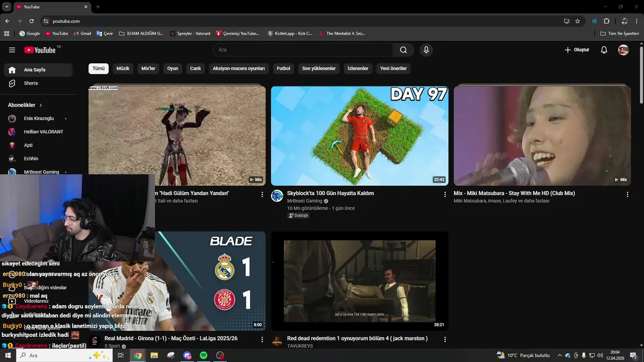Open options for Red dead redemtion video
This screenshot has width=644, height=362.
point(445,339)
